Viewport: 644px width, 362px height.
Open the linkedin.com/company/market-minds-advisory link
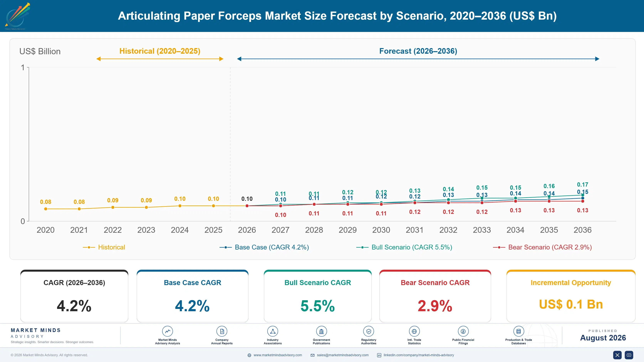pyautogui.click(x=419, y=355)
